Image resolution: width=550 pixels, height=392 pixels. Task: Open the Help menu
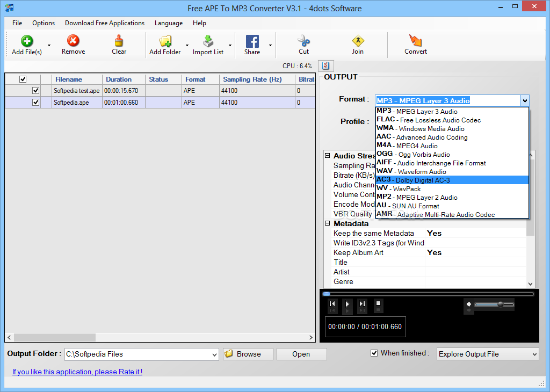coord(199,23)
